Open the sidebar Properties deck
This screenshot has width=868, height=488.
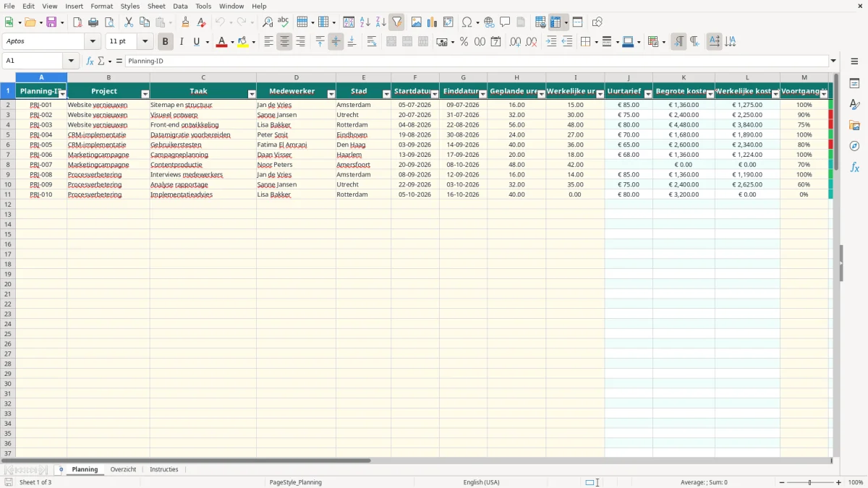854,84
